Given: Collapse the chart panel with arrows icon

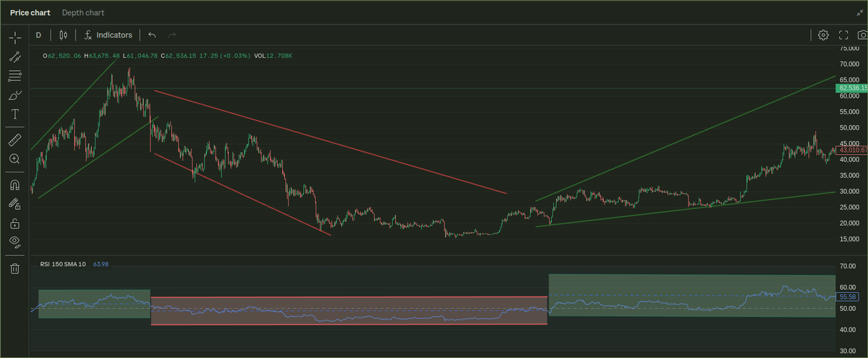Looking at the screenshot, I should tap(859, 12).
